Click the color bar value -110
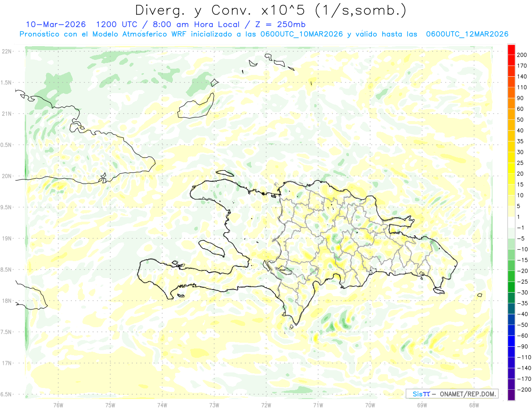 click(x=523, y=357)
